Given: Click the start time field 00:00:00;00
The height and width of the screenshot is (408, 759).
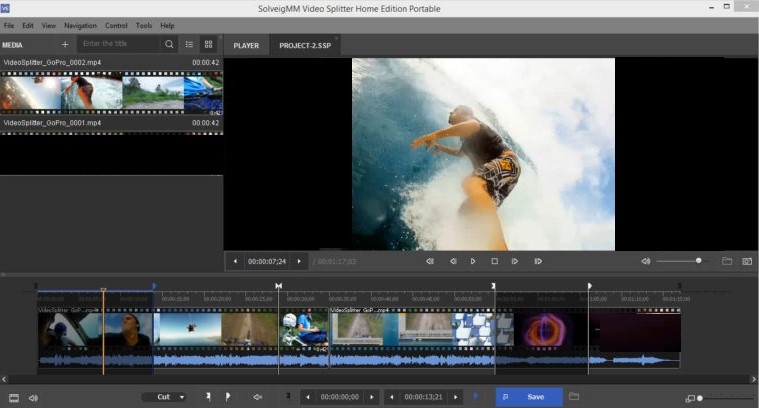Looking at the screenshot, I should (340, 397).
